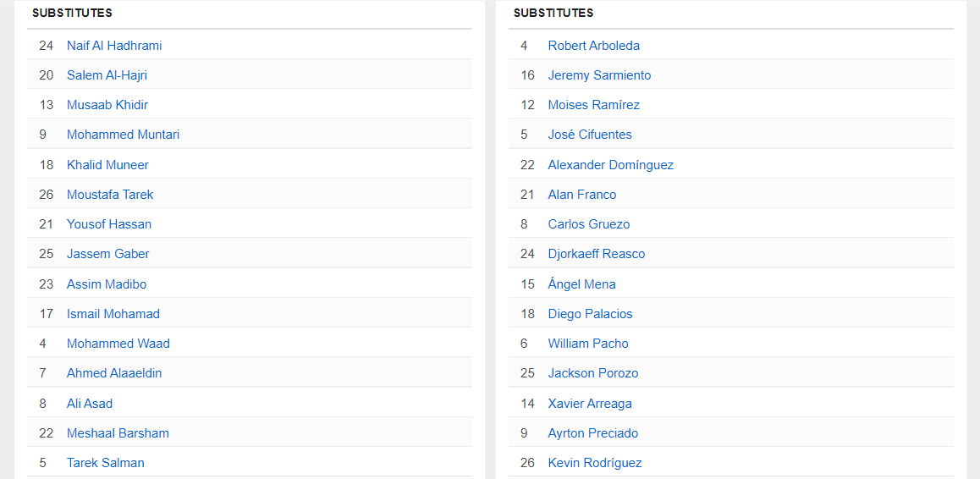Select Assim Madibo link
980x479 pixels.
click(107, 284)
